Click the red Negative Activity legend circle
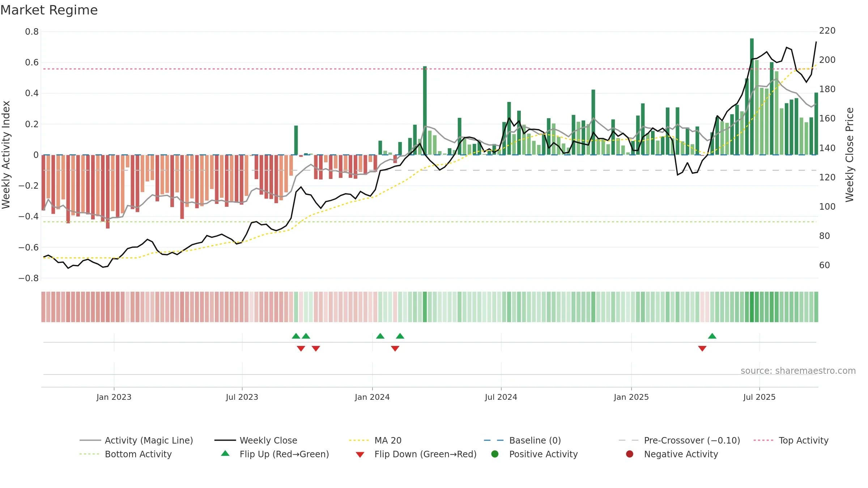The image size is (868, 488). tap(630, 454)
